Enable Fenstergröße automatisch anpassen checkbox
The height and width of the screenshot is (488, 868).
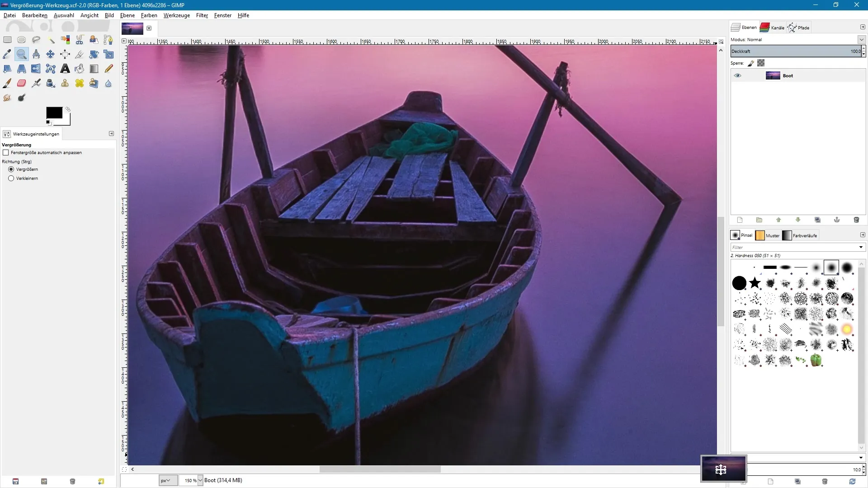[6, 153]
